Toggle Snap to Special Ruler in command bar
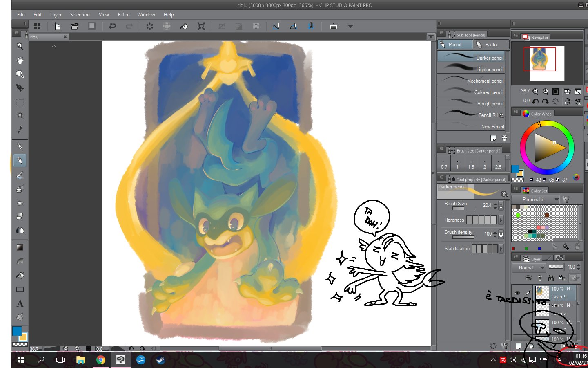 (293, 26)
